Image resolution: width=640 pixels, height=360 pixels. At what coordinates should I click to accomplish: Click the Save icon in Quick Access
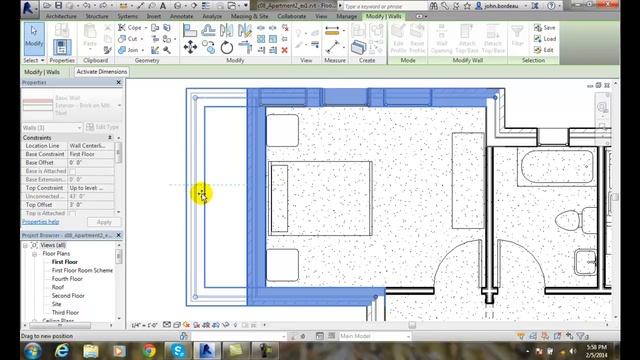click(x=58, y=6)
